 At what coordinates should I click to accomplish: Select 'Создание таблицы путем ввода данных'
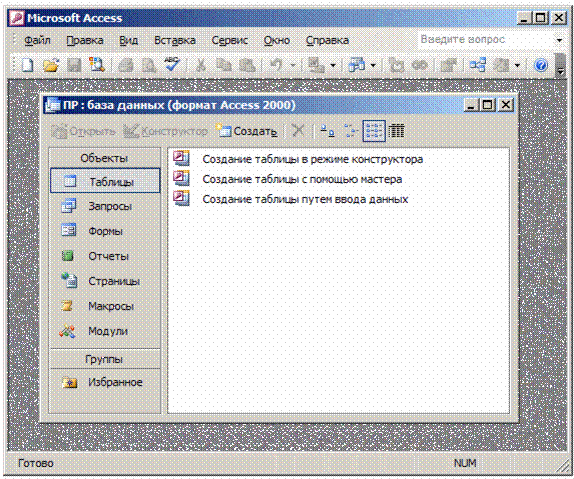point(291,199)
